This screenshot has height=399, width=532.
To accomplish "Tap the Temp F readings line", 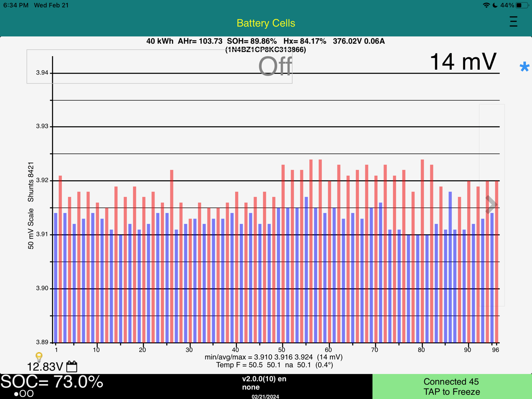I will [274, 365].
